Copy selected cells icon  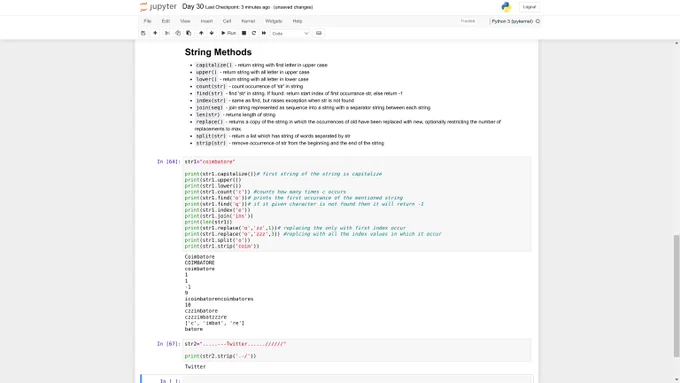[x=178, y=33]
